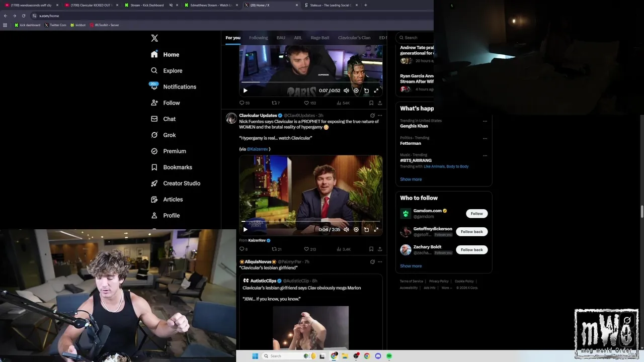This screenshot has height=362, width=644.
Task: Open the kick dashboard bookmark
Action: (27, 25)
